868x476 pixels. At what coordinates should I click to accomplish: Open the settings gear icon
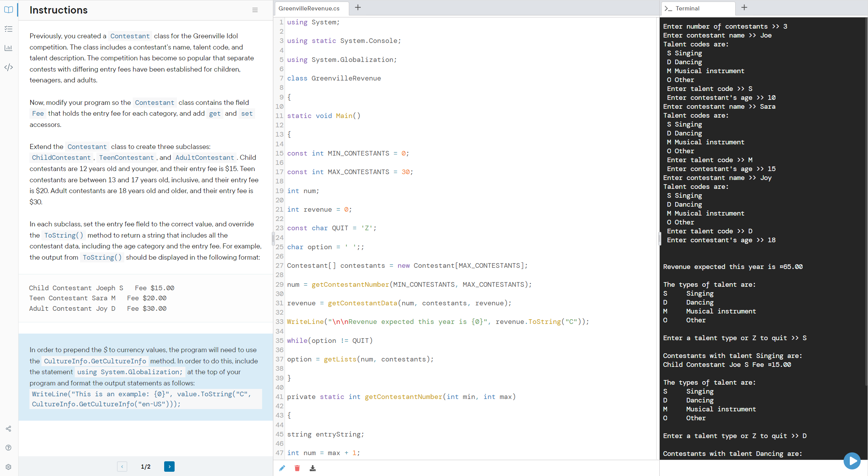[9, 467]
